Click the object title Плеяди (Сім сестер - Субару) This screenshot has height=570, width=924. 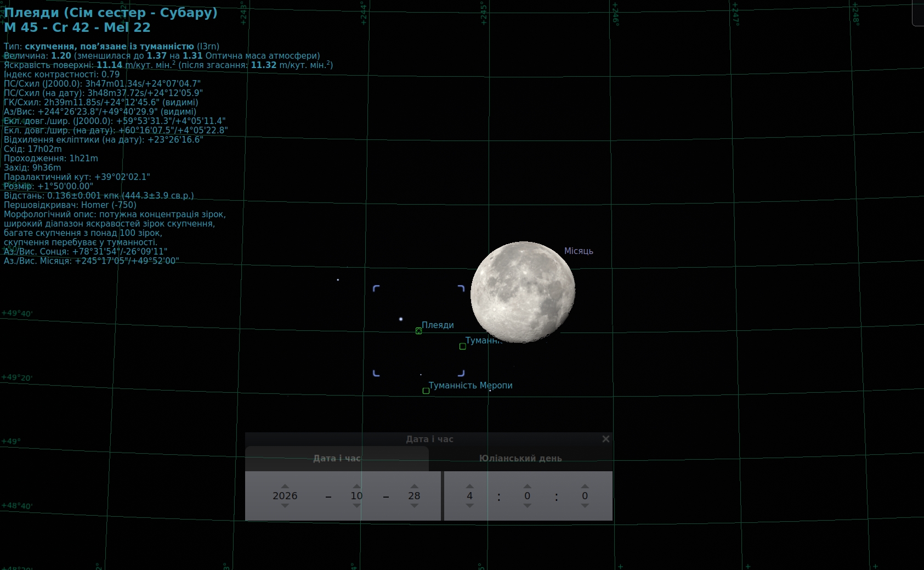[x=110, y=13]
